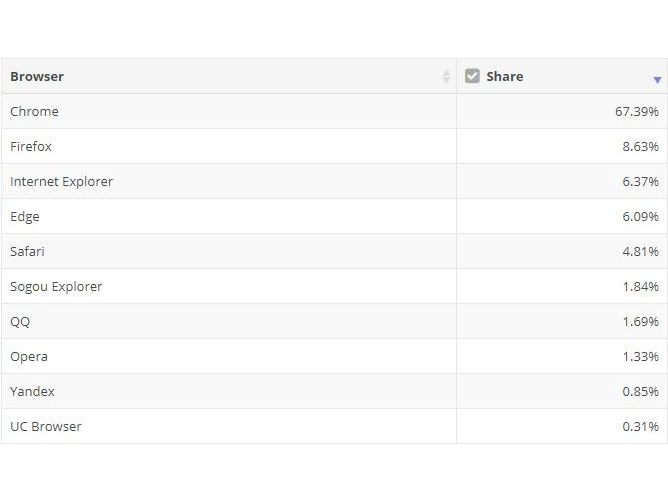Select the Sogou Explorer entry
Screen dimensions: 668x501
pyautogui.click(x=56, y=287)
